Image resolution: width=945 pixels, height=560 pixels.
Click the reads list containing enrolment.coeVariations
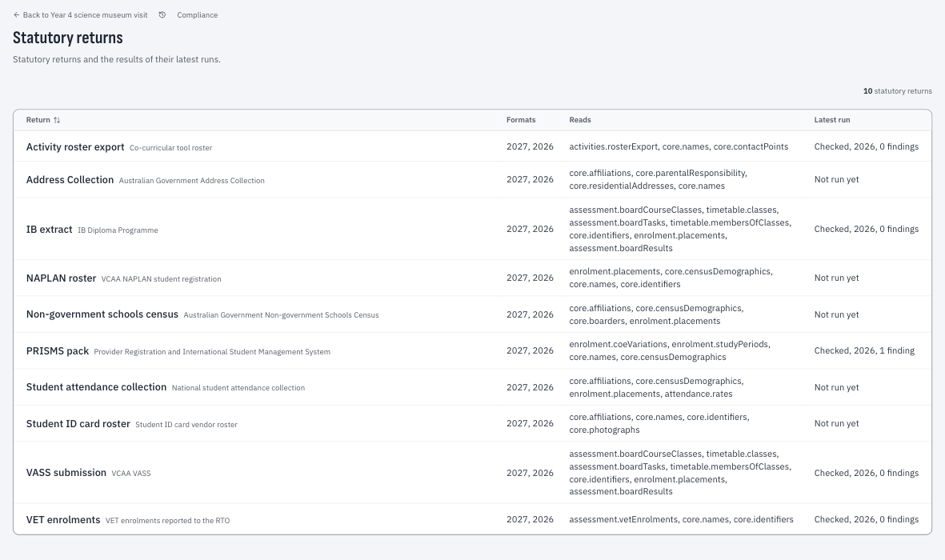[x=670, y=351]
